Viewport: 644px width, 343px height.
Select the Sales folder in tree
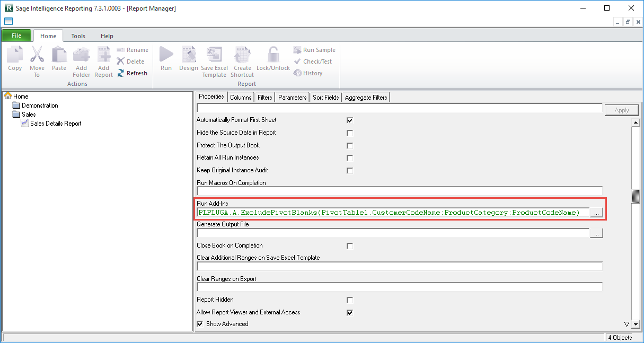click(x=24, y=115)
